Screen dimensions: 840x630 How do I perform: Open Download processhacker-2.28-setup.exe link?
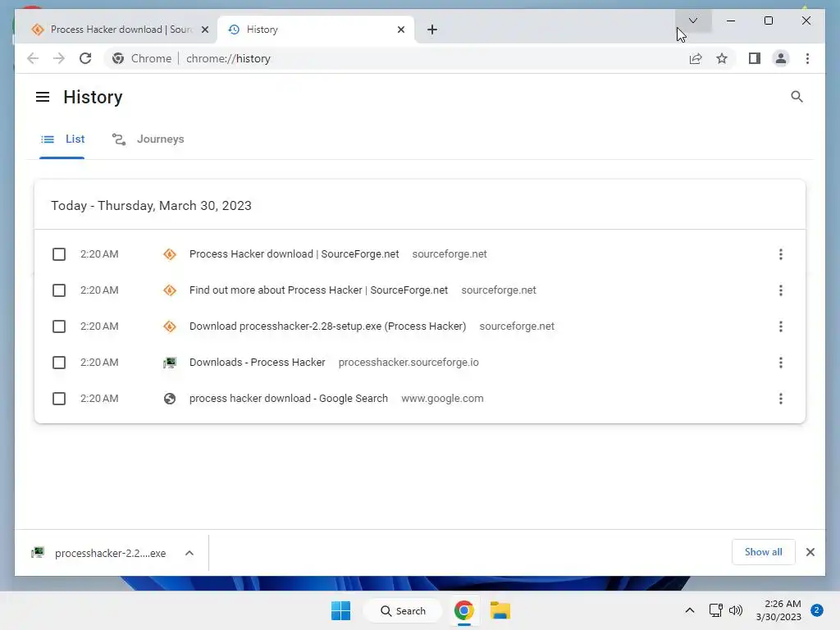point(327,326)
